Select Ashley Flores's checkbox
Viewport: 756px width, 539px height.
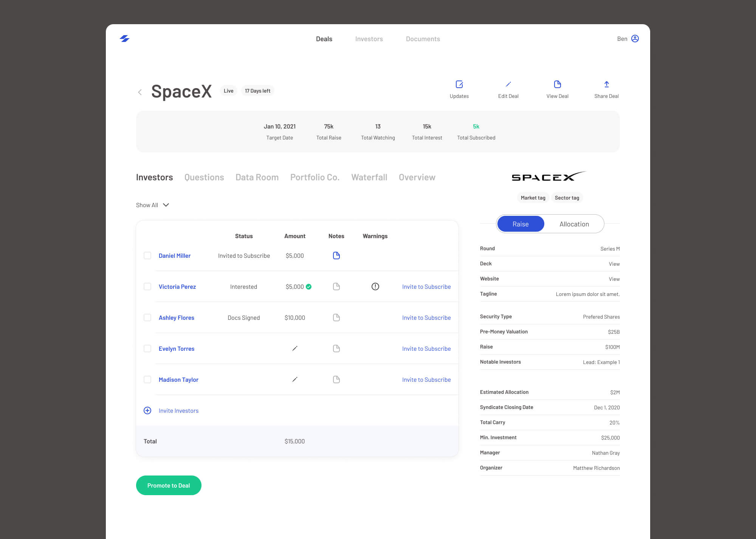tap(147, 318)
